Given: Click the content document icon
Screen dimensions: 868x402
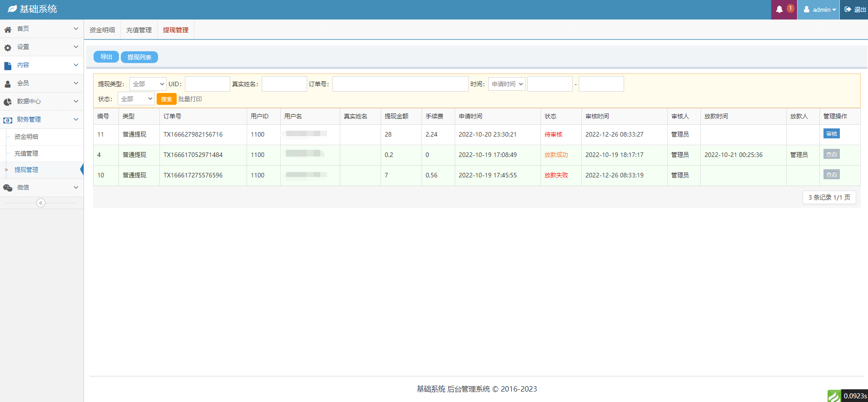Looking at the screenshot, I should tap(8, 65).
